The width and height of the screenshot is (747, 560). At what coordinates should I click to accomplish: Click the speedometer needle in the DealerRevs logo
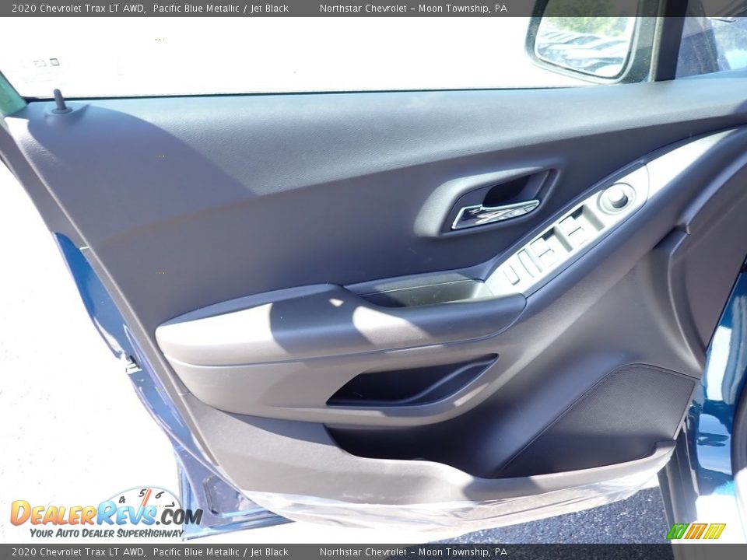tap(146, 499)
